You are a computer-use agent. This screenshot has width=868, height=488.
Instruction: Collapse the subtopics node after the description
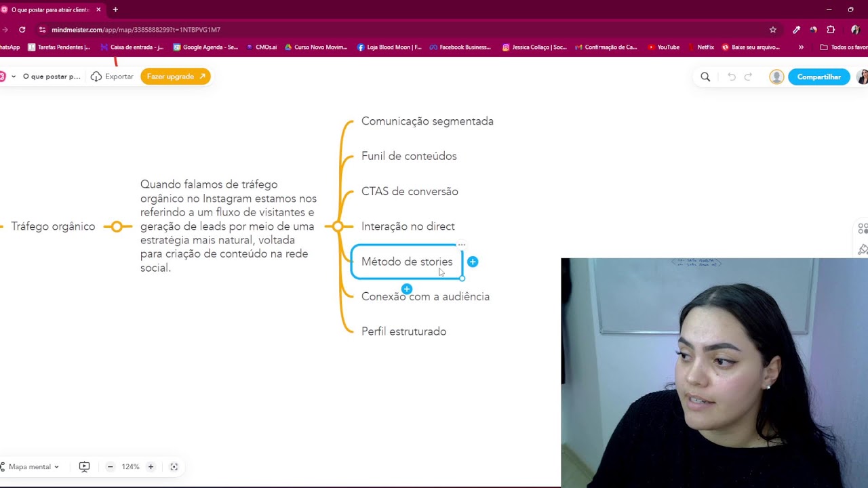[337, 226]
